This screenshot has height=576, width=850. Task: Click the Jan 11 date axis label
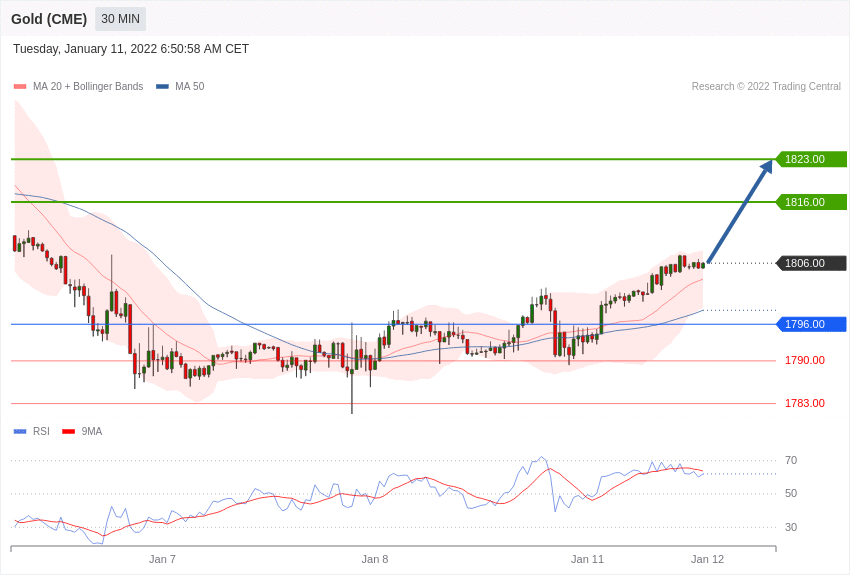[x=587, y=559]
